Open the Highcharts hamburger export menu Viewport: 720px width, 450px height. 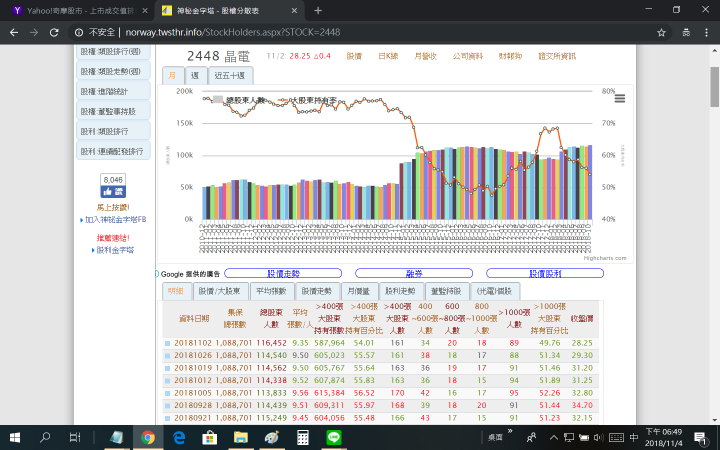click(x=620, y=98)
